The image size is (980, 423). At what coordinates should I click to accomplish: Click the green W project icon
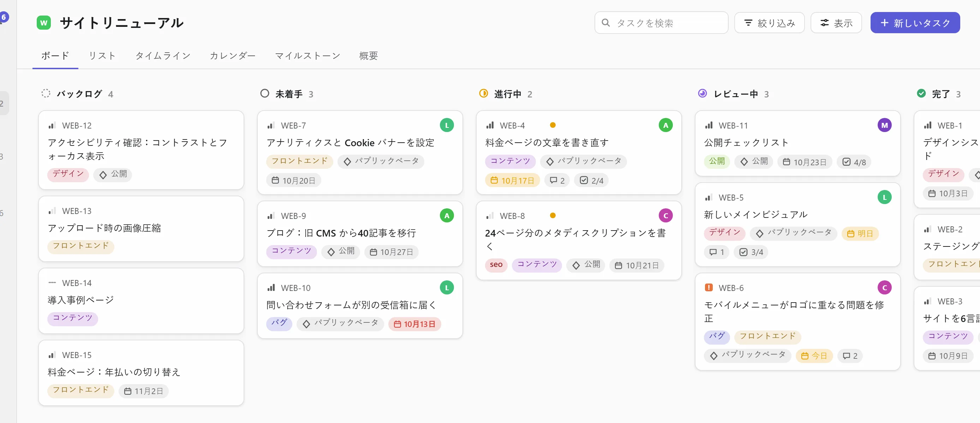click(44, 23)
